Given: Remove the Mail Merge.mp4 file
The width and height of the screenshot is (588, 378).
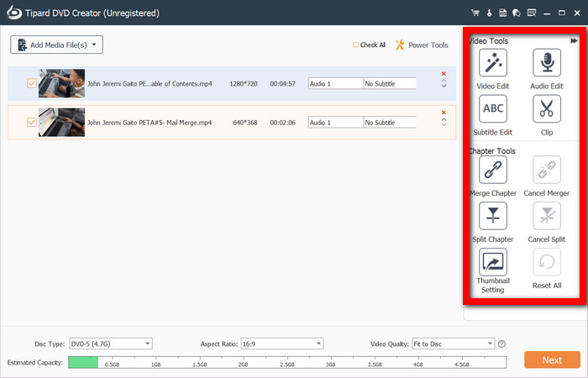Looking at the screenshot, I should [444, 113].
